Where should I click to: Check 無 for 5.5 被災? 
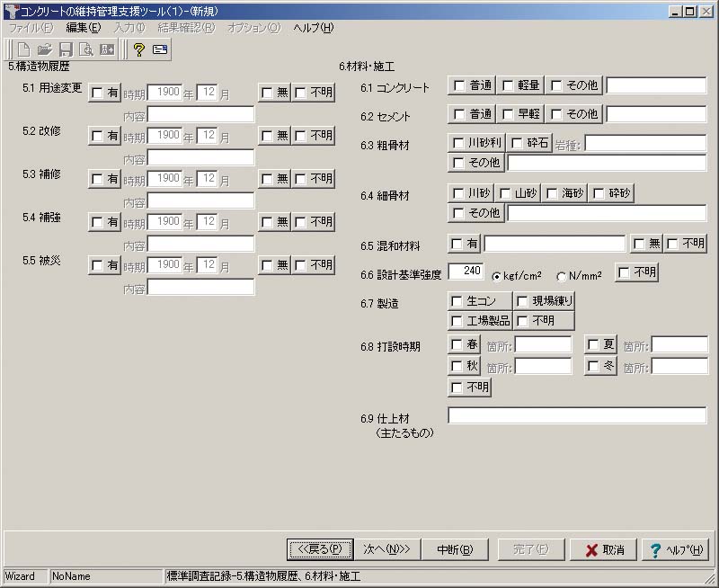click(x=274, y=265)
